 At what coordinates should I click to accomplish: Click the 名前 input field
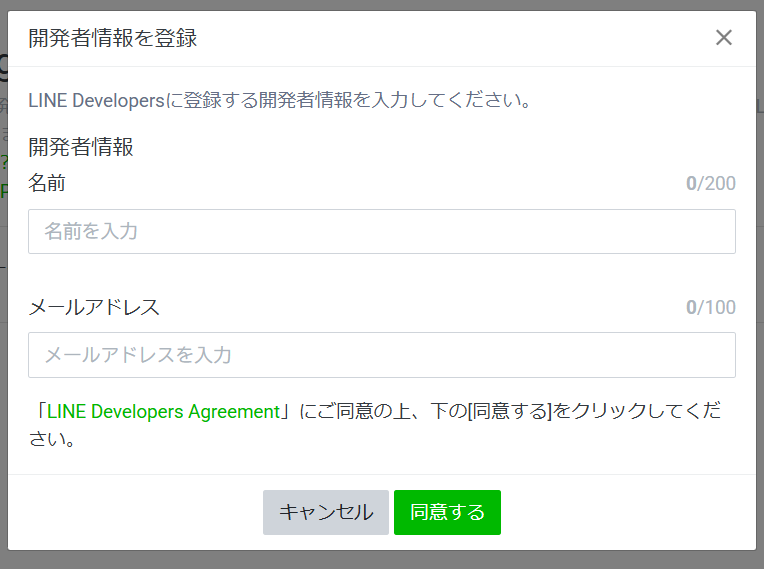[x=381, y=231]
